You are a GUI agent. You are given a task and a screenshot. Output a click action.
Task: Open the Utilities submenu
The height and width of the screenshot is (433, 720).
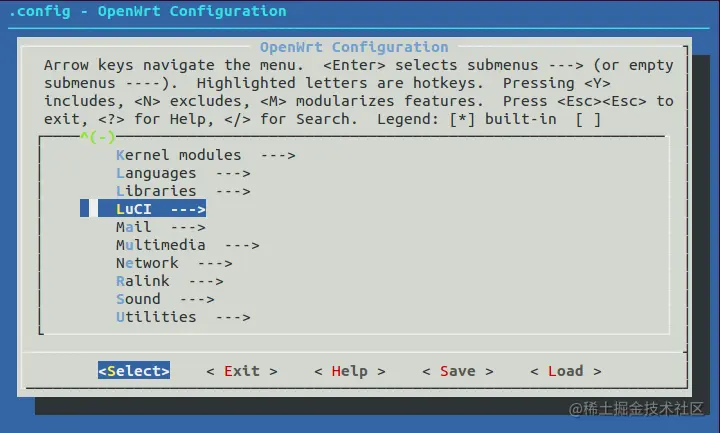(x=183, y=317)
